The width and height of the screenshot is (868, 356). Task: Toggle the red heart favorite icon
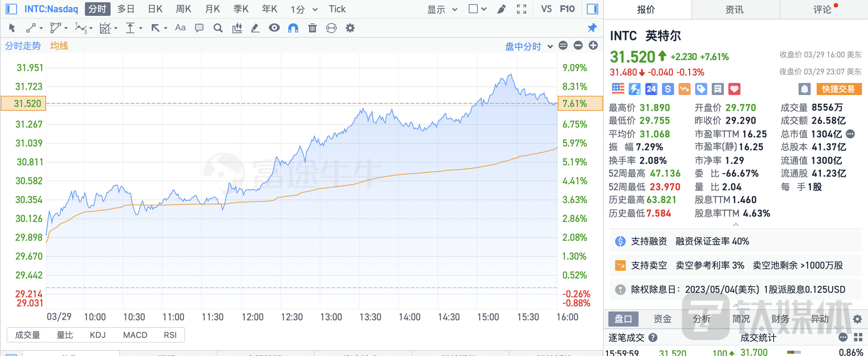734,89
